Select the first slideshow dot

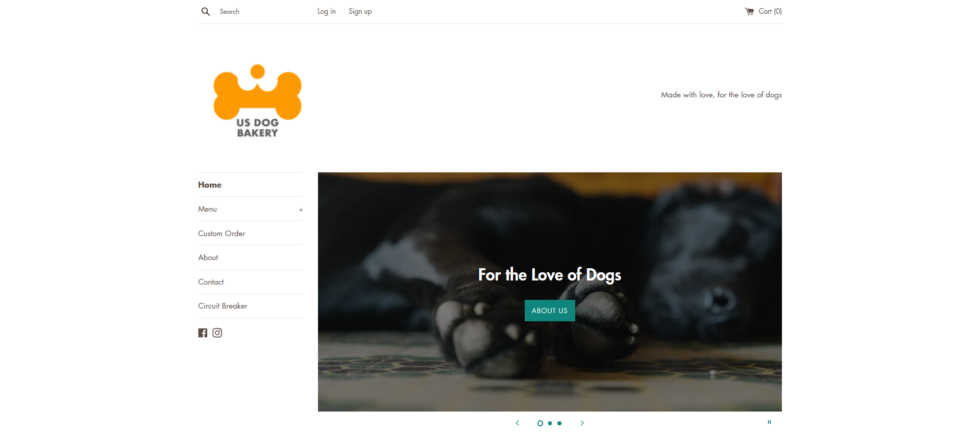540,423
